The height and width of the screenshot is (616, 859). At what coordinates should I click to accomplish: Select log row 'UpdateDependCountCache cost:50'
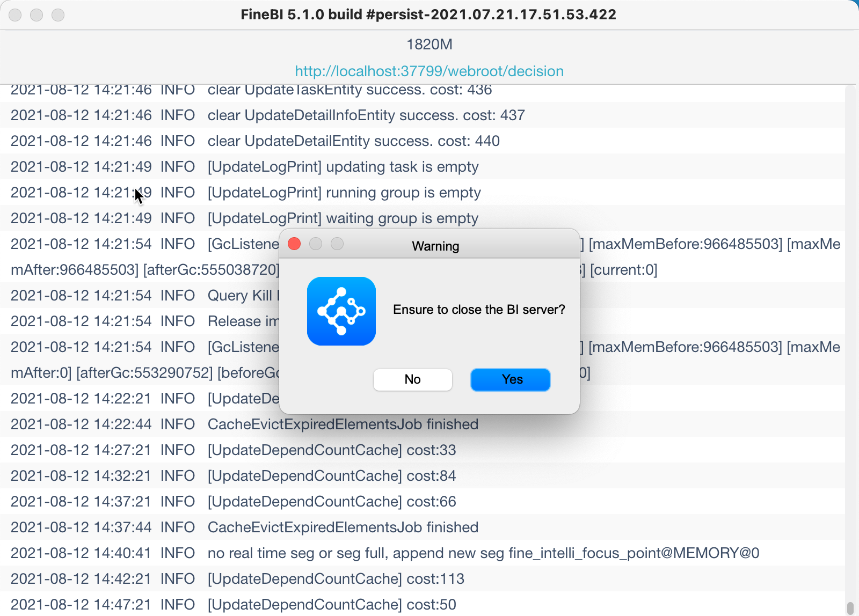[x=423, y=604]
